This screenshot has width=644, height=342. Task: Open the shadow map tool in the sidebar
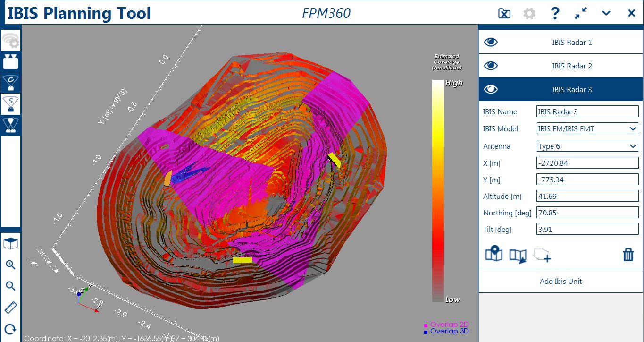[10, 104]
